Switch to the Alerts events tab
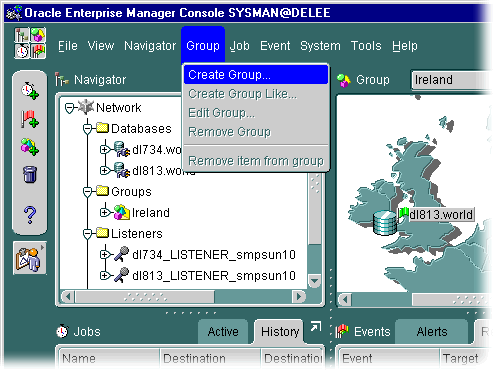The width and height of the screenshot is (498, 375). 432,332
